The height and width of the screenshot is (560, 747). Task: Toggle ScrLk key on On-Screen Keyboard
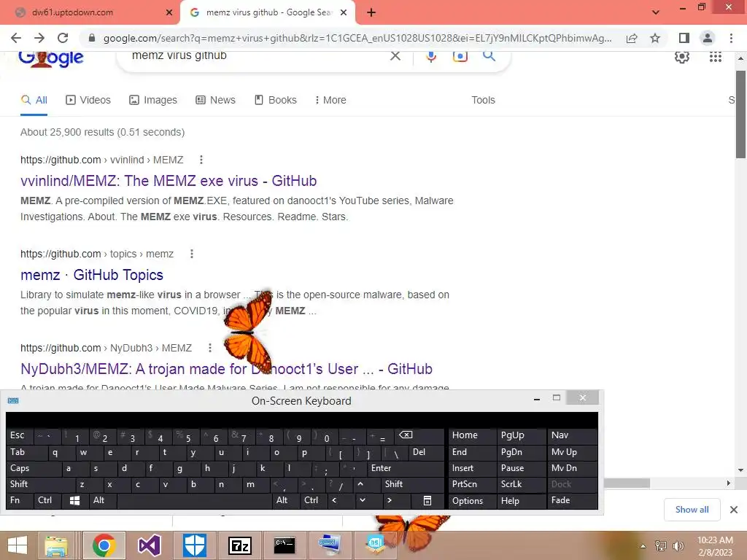click(x=520, y=484)
